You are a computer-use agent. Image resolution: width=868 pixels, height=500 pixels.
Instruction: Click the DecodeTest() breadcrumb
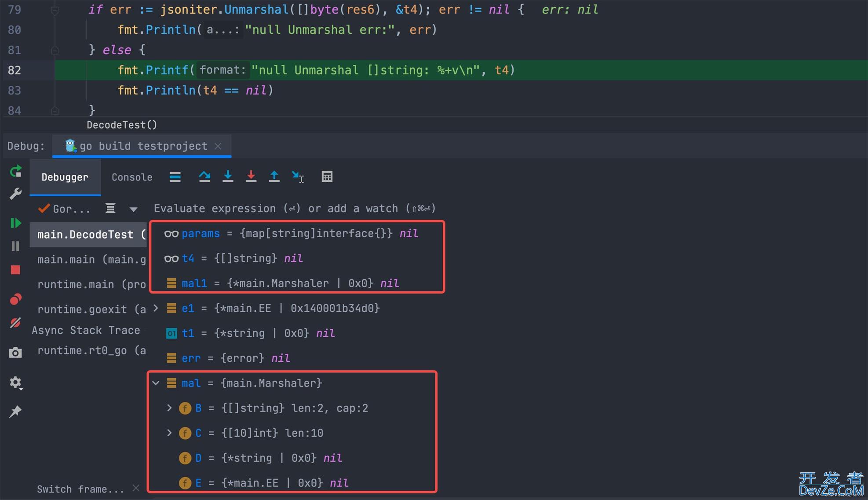click(x=122, y=125)
